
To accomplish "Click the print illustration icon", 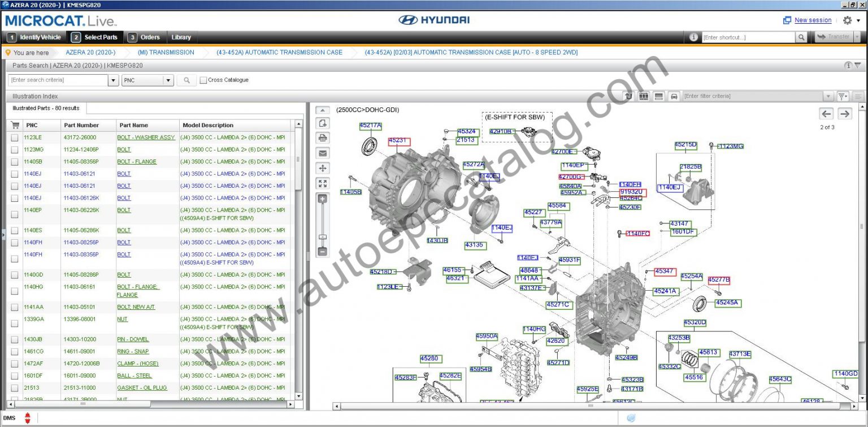I will tap(323, 138).
